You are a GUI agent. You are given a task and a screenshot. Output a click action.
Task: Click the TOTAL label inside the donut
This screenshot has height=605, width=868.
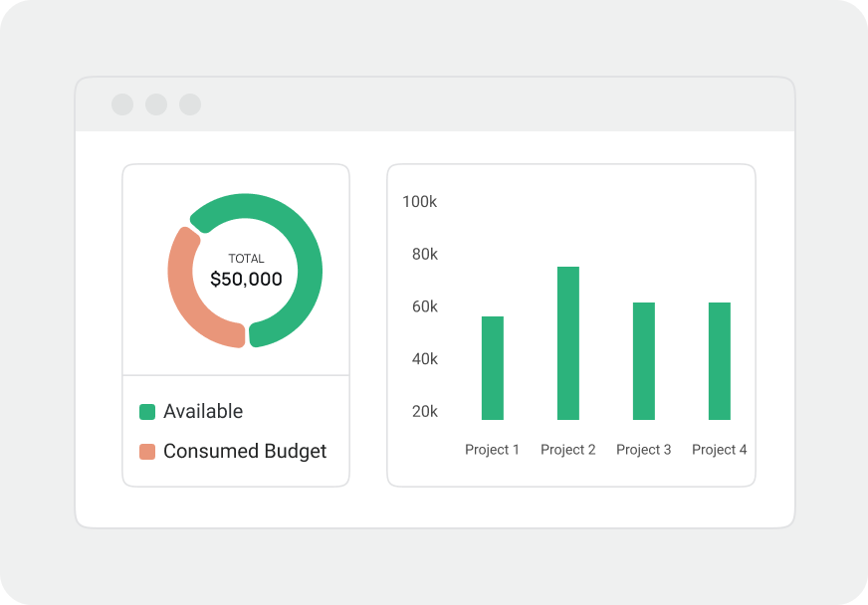[x=244, y=257]
